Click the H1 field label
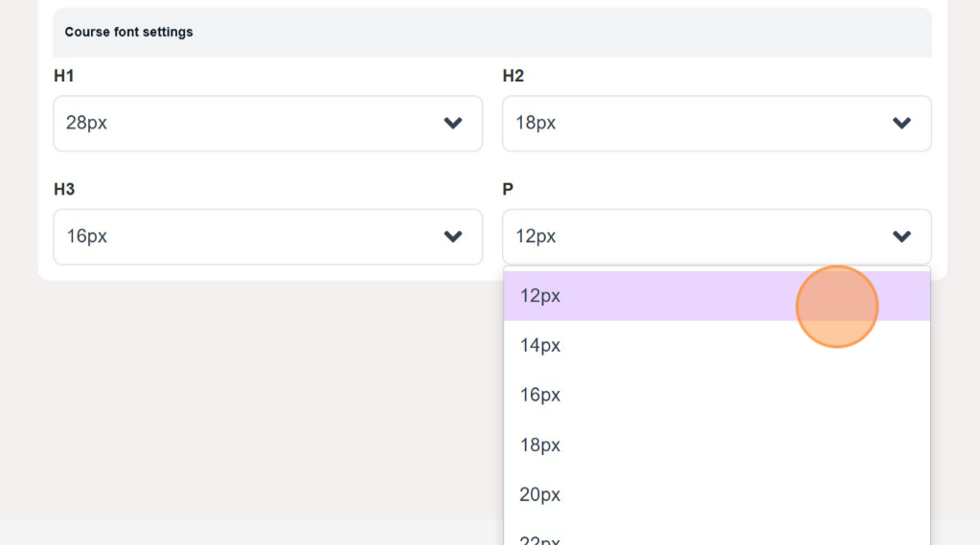980x545 pixels. pyautogui.click(x=64, y=77)
